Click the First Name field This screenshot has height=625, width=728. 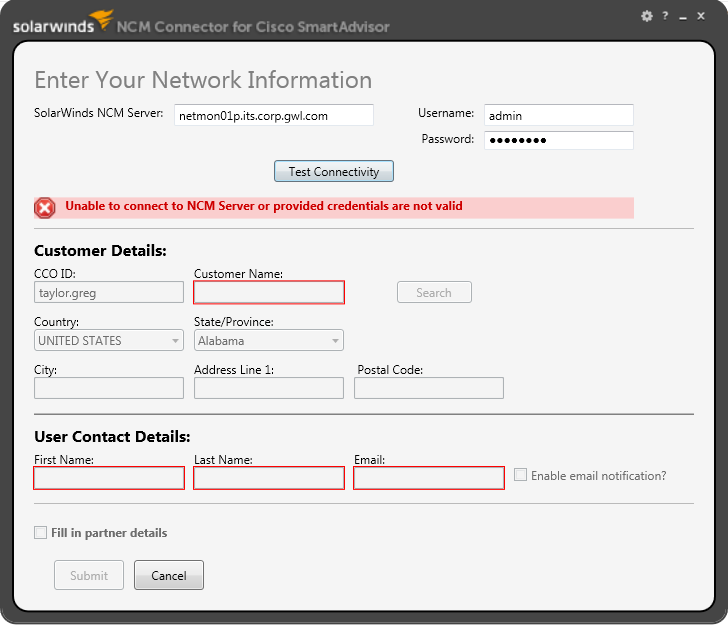click(109, 478)
